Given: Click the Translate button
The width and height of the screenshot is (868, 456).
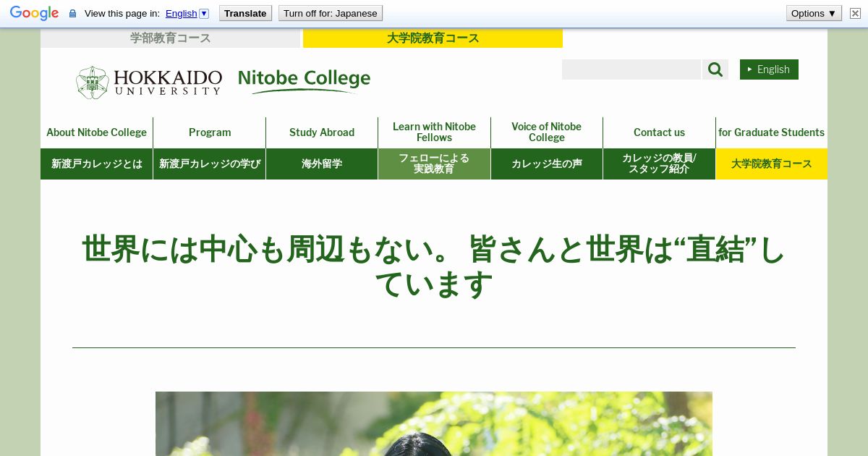Looking at the screenshot, I should click(245, 13).
